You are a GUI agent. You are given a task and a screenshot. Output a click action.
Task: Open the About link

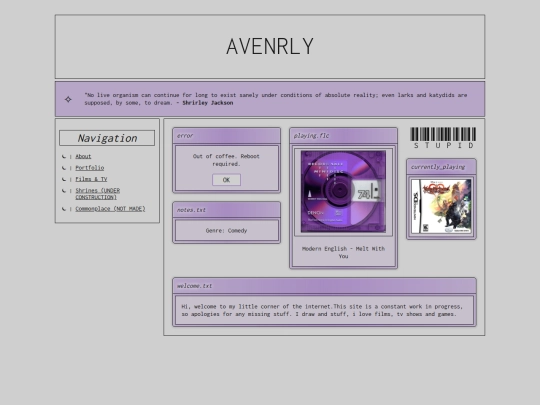[x=83, y=156]
